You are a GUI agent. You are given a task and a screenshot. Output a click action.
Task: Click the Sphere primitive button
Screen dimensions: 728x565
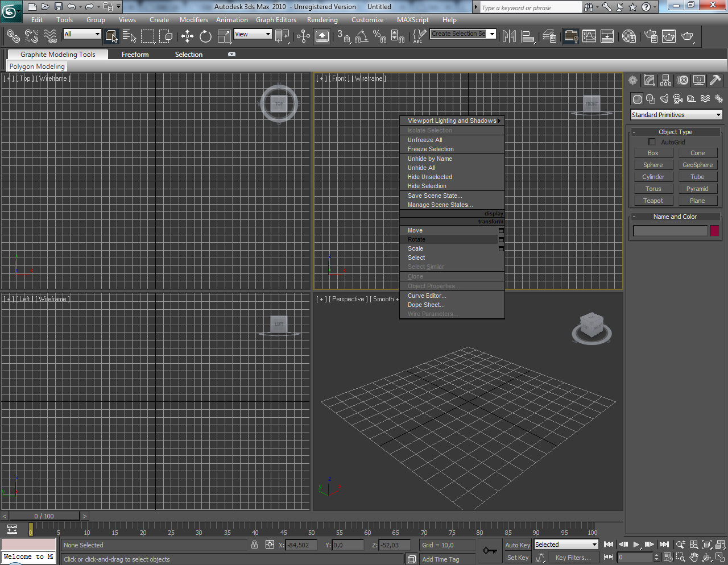point(653,165)
